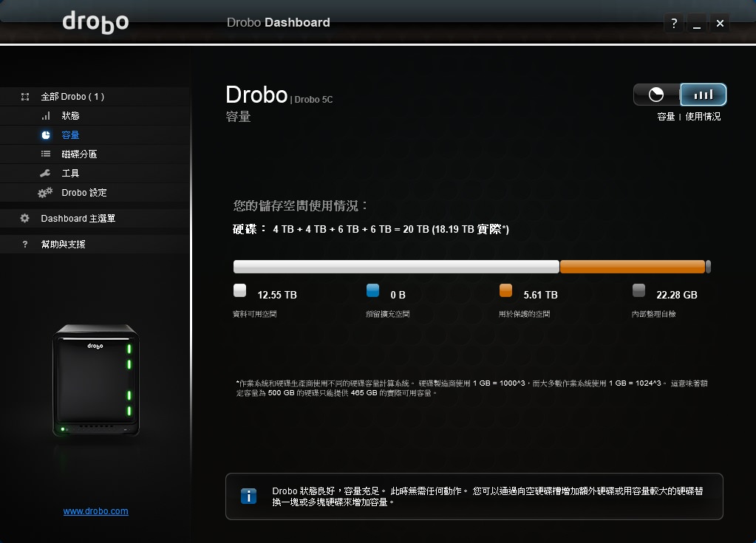Switch to pie chart capacity view
756x543 pixels.
click(656, 95)
